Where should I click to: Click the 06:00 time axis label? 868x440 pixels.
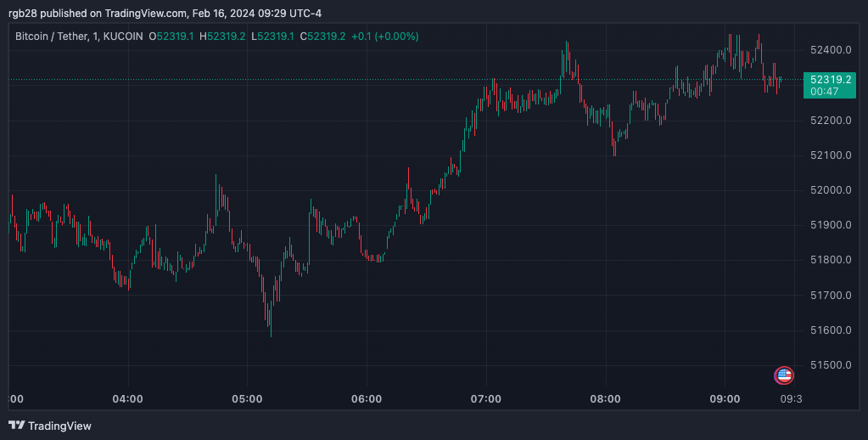click(366, 399)
